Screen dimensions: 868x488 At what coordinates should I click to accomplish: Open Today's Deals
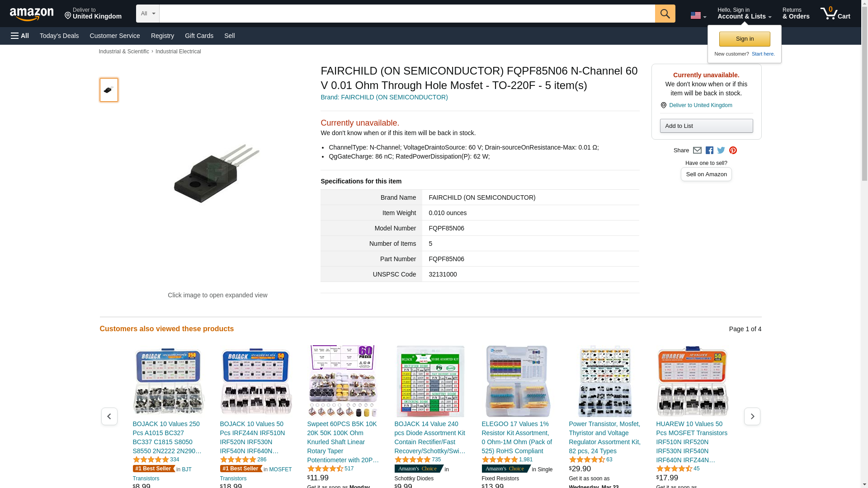(59, 36)
